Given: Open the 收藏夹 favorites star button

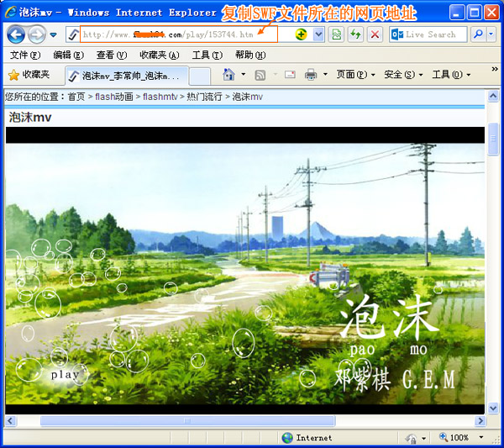Looking at the screenshot, I should click(29, 75).
